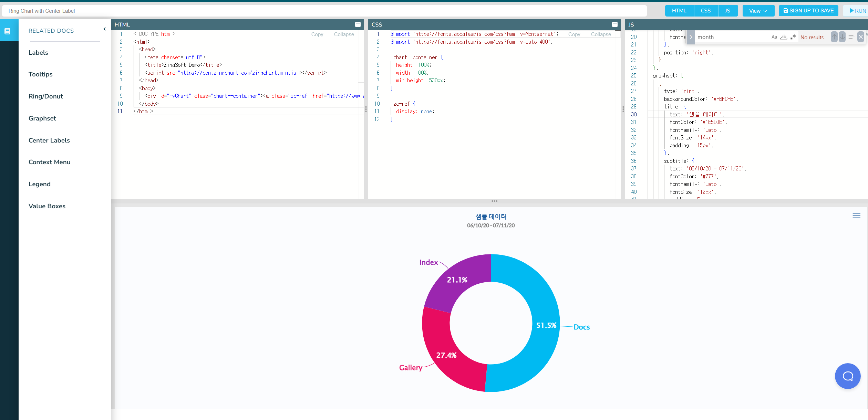Screen dimensions: 868x420
Task: Open the Ring/Donut docs link
Action: tap(45, 96)
